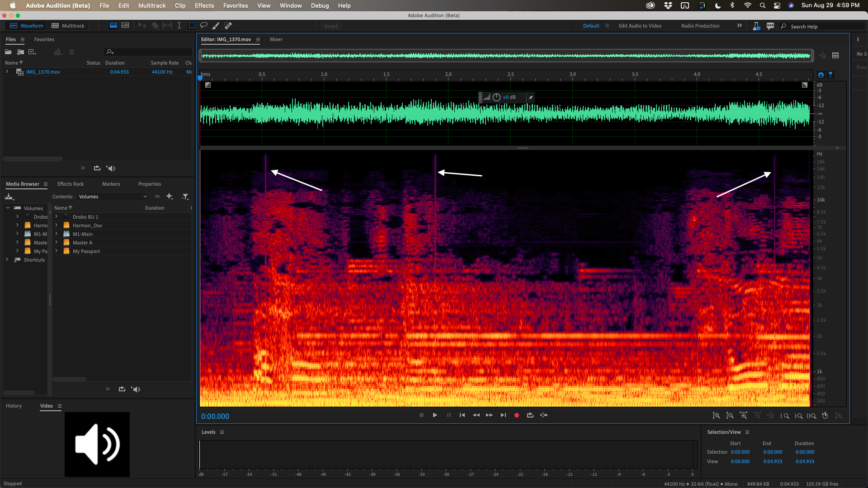Open the Contents dropdown showing Volumes
This screenshot has width=868, height=488.
[x=112, y=197]
